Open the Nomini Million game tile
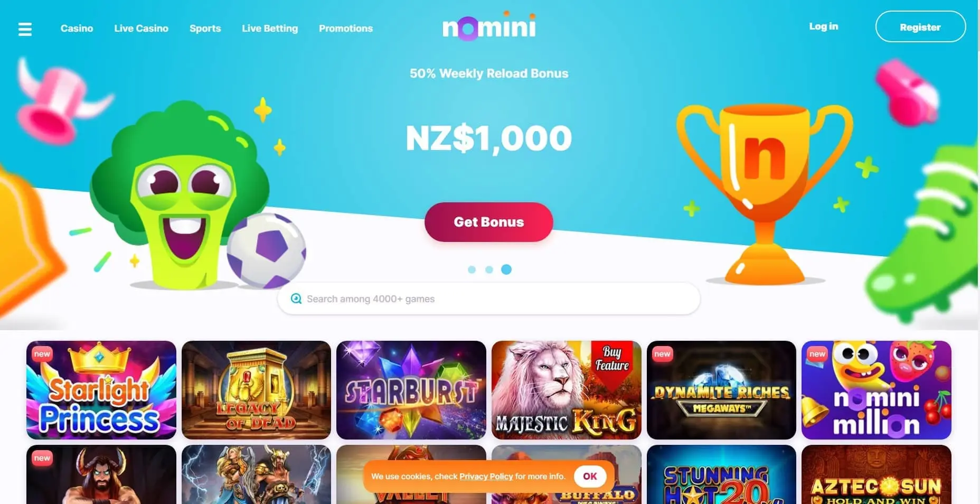 877,390
